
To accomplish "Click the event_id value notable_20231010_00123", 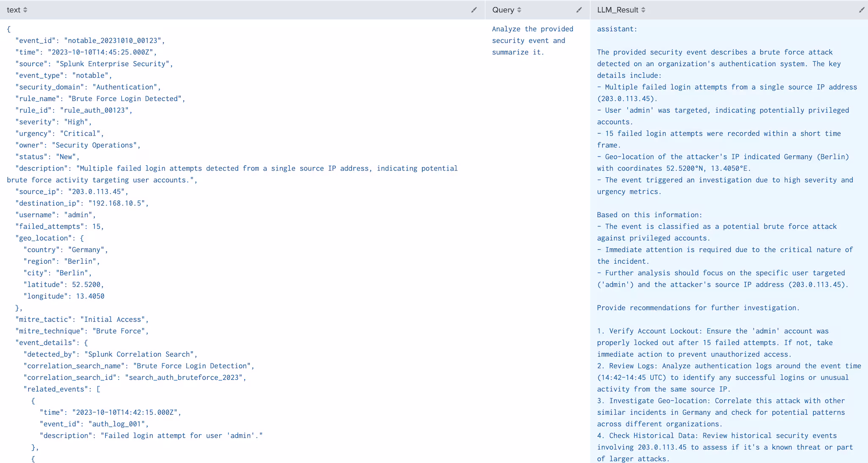I will pyautogui.click(x=113, y=41).
